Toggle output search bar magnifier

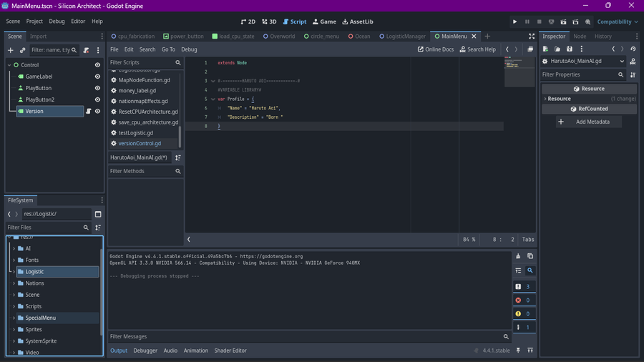tap(530, 270)
